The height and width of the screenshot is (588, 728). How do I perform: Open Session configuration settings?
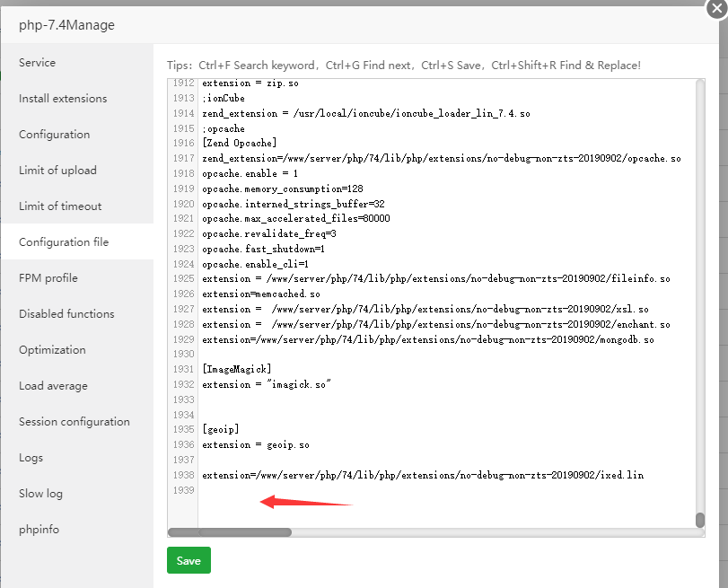(x=75, y=422)
